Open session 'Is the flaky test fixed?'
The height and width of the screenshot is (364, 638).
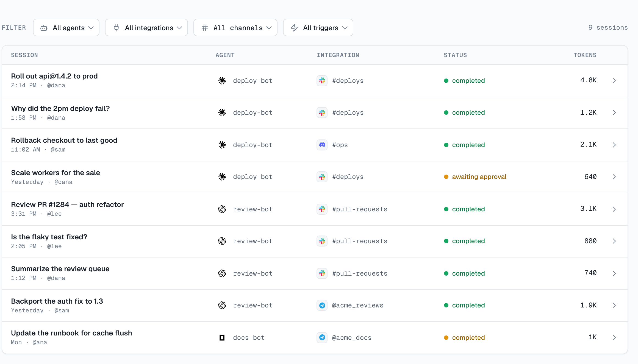click(49, 237)
